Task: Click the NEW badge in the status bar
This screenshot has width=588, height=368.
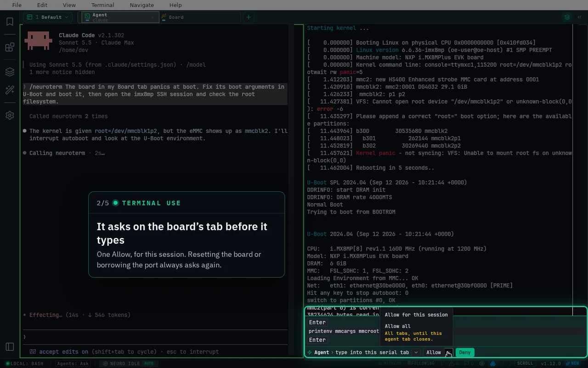Action: tap(572, 363)
